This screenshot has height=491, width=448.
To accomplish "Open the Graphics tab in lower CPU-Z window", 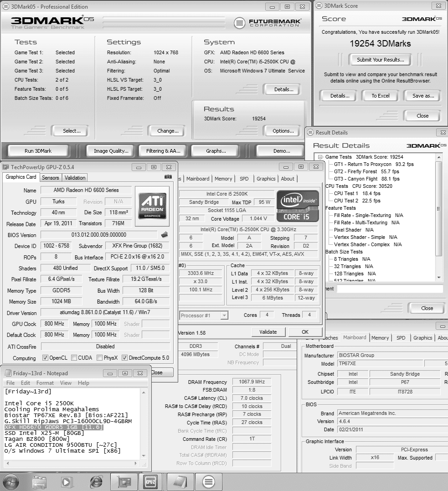I will click(422, 337).
